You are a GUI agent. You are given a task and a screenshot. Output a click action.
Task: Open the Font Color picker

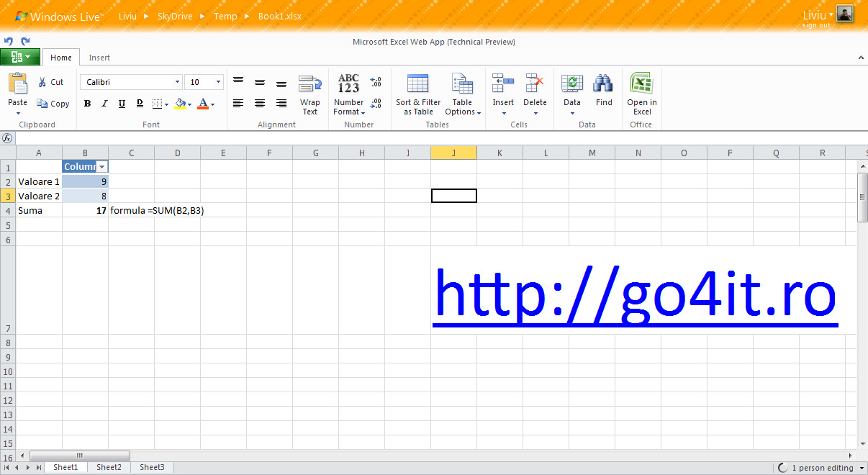[x=206, y=104]
